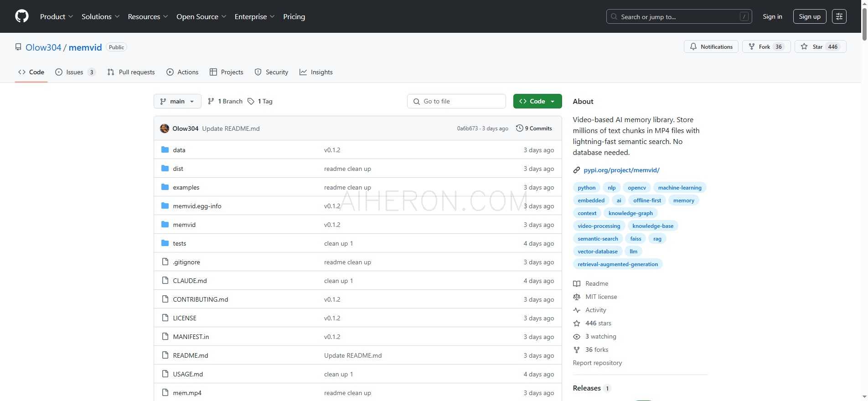This screenshot has width=868, height=401.
Task: Switch to the Insights tab
Action: [x=316, y=72]
